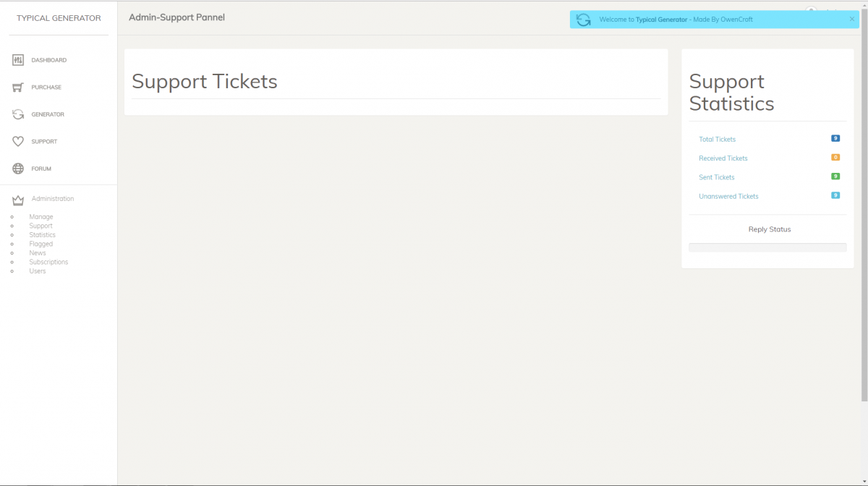Click the Dashboard sliders icon
The image size is (868, 486).
[18, 60]
